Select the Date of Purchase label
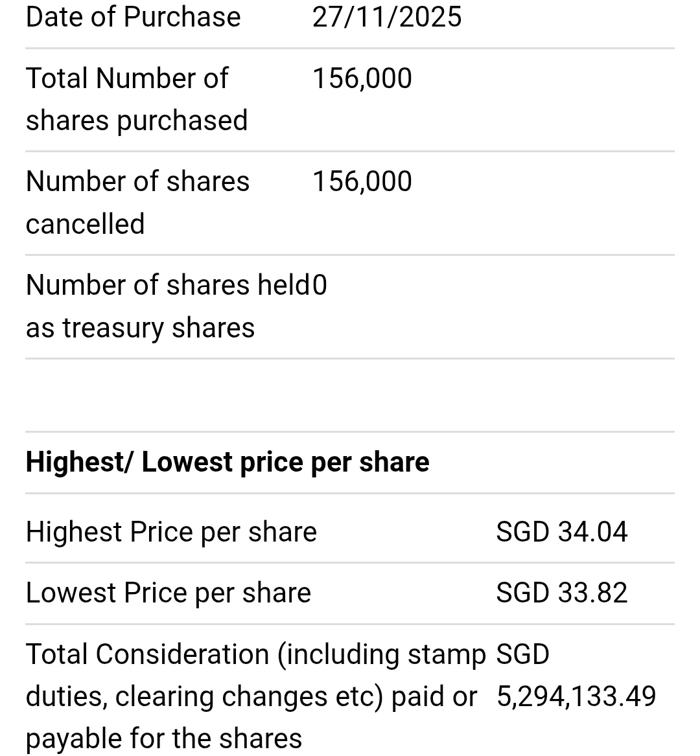This screenshot has height=756, width=700. pyautogui.click(x=133, y=17)
